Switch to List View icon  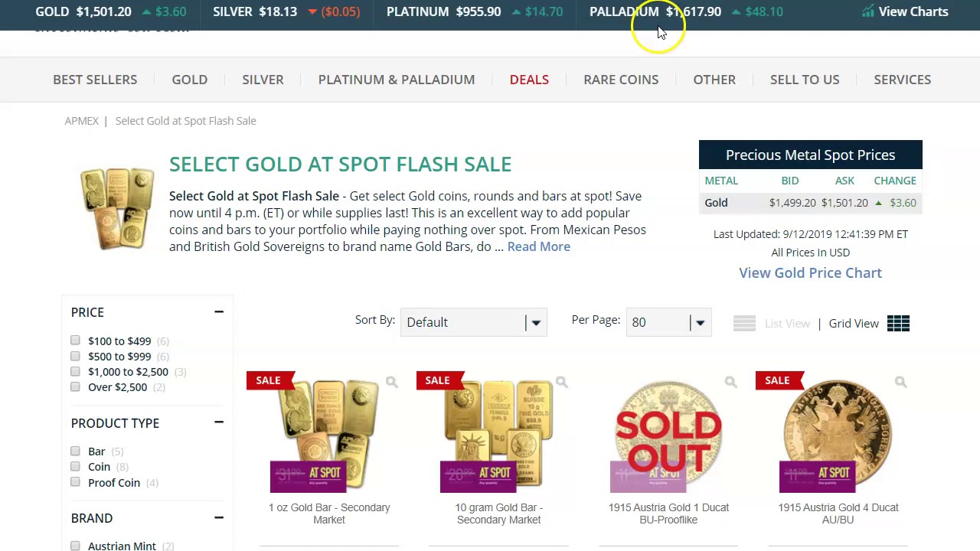coord(744,323)
